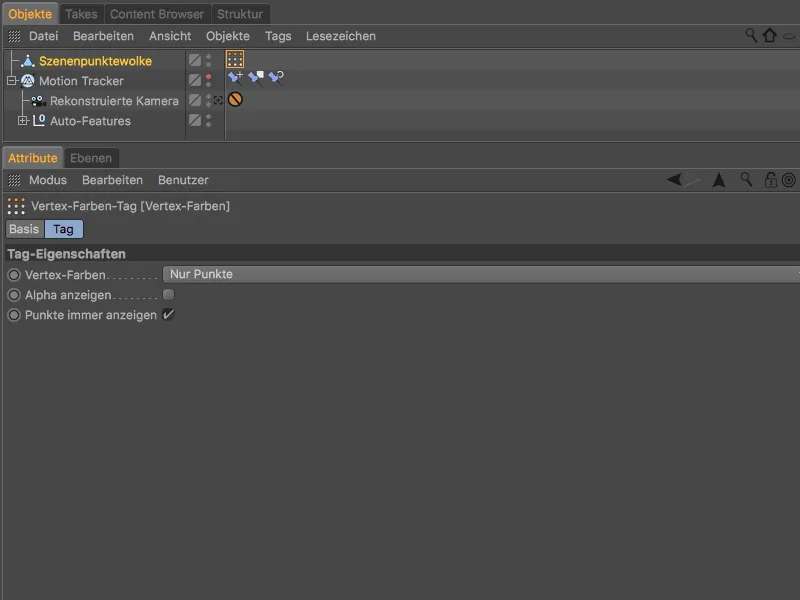Click the Motion Tracker object icon
Image resolution: width=800 pixels, height=600 pixels.
pos(28,81)
